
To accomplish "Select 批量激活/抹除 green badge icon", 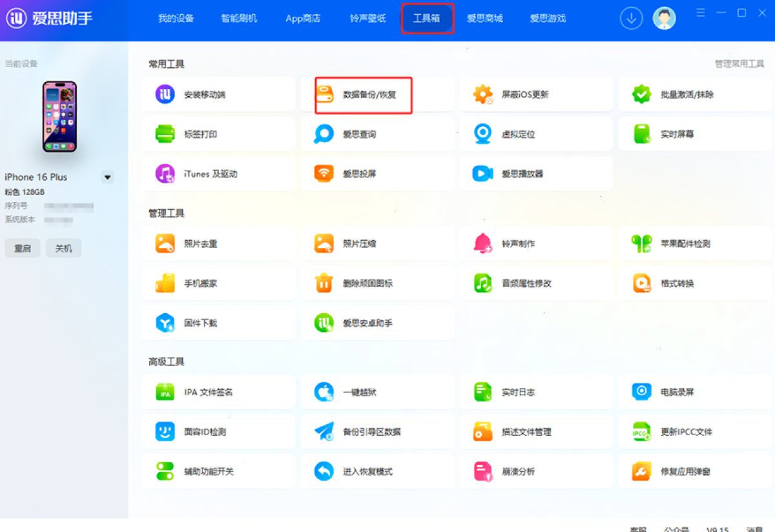I will click(x=641, y=94).
